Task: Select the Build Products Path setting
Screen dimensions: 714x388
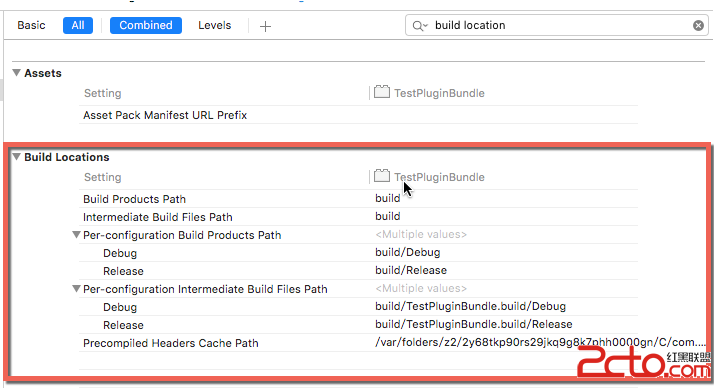Action: click(x=134, y=199)
